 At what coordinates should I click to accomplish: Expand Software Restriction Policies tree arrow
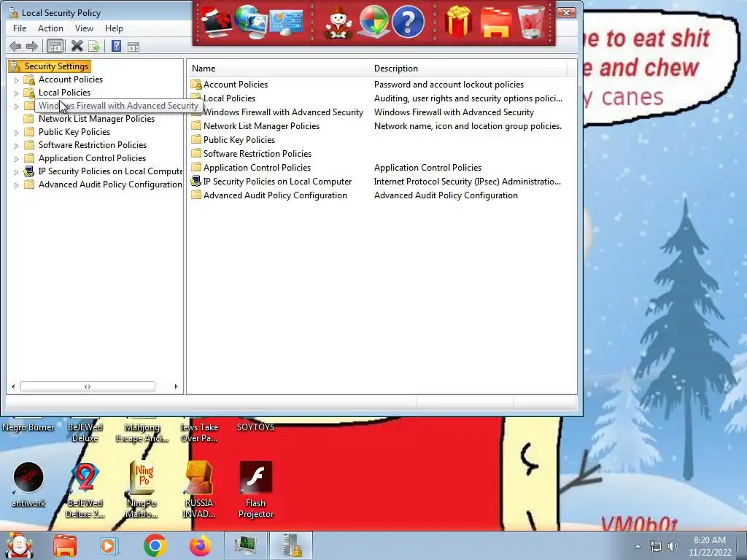pyautogui.click(x=16, y=146)
